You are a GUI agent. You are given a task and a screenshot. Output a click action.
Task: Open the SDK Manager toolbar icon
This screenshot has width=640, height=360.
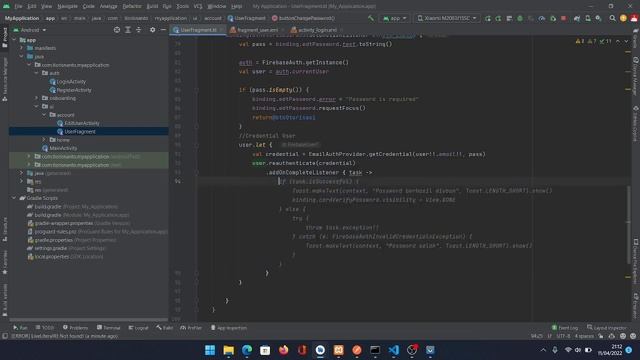(x=598, y=18)
